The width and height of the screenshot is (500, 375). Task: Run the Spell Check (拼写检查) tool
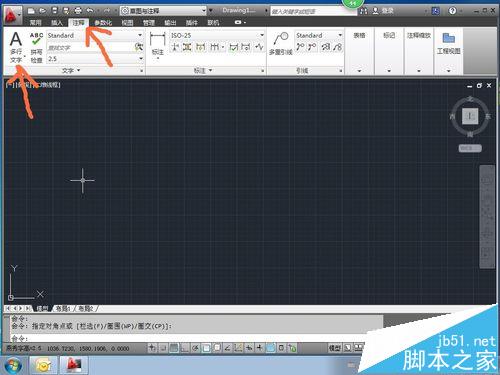pos(36,47)
